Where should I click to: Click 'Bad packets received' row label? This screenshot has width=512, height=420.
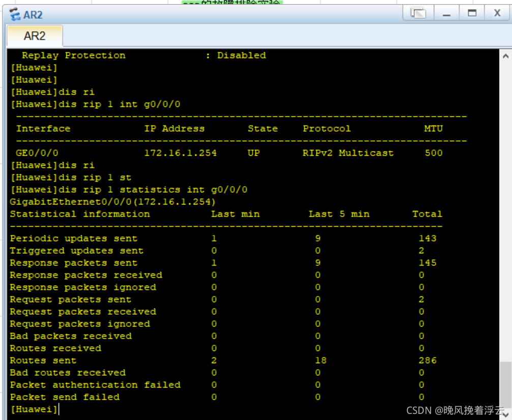(x=71, y=336)
